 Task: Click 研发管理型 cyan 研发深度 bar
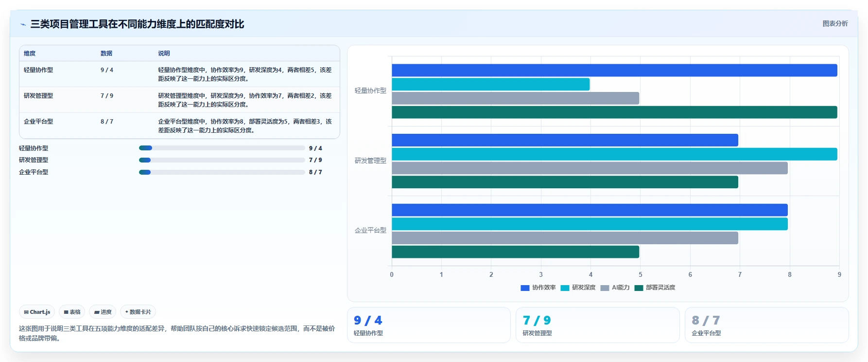tap(614, 154)
